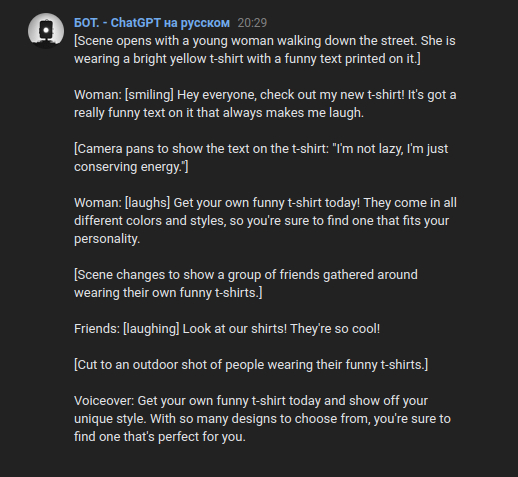Click the Woman [laughs] dialogue line
Image resolution: width=518 pixels, height=477 pixels.
[265, 203]
